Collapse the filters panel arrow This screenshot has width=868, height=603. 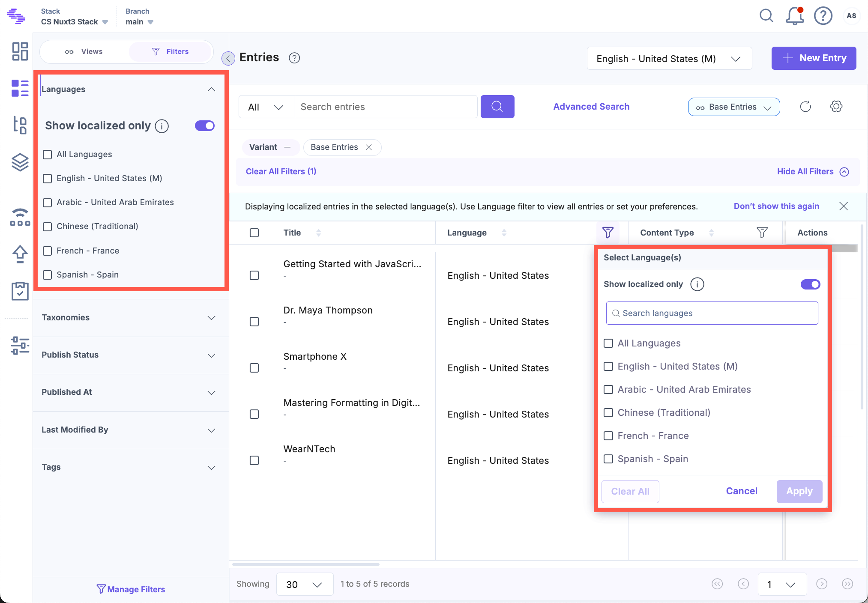(x=228, y=59)
